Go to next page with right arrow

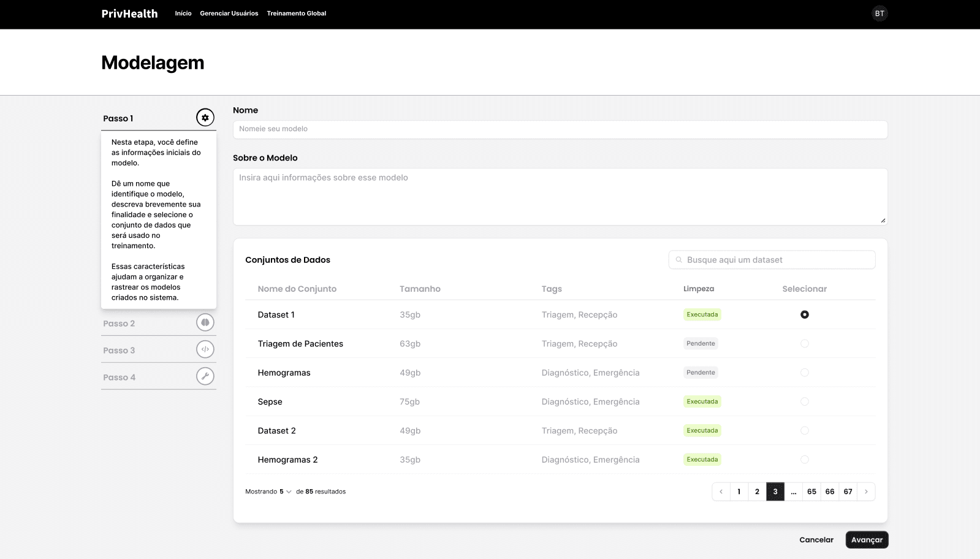866,492
